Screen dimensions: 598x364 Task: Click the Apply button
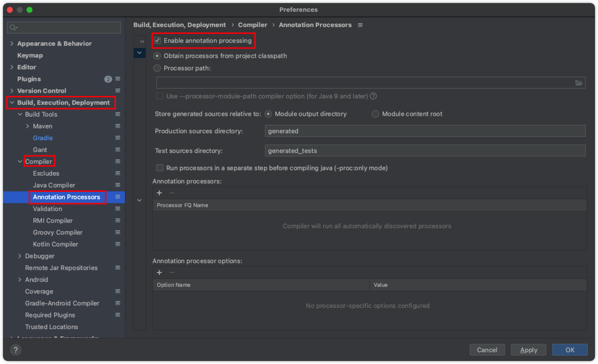[x=528, y=350]
